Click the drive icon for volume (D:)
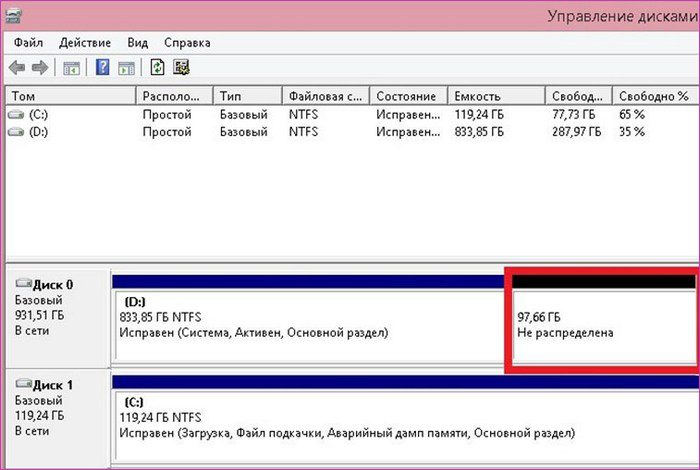 point(16,132)
